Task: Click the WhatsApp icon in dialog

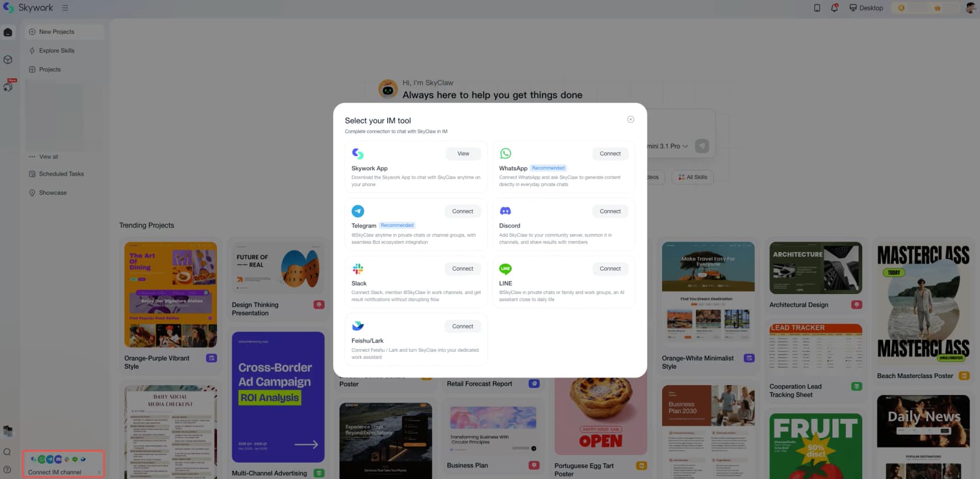Action: (506, 153)
